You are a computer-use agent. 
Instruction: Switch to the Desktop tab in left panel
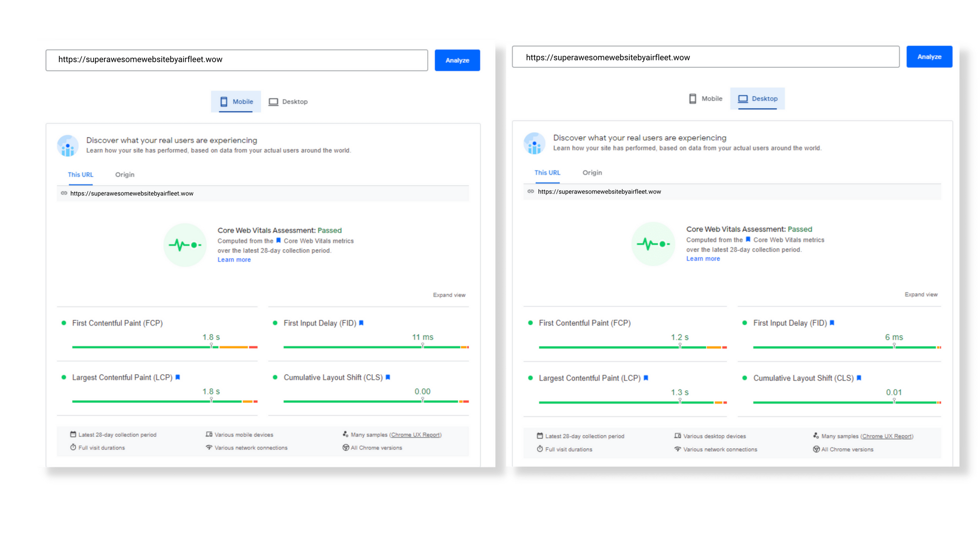point(289,102)
